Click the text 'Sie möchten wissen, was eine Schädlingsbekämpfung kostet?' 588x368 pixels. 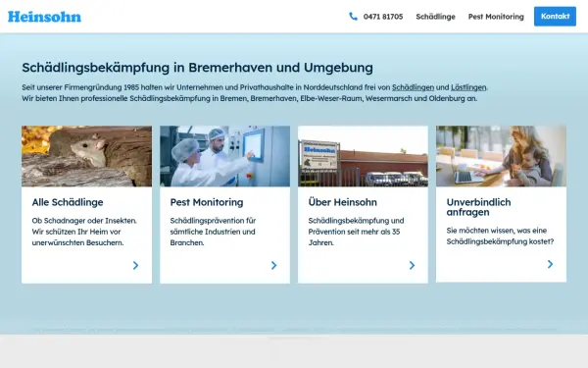500,236
